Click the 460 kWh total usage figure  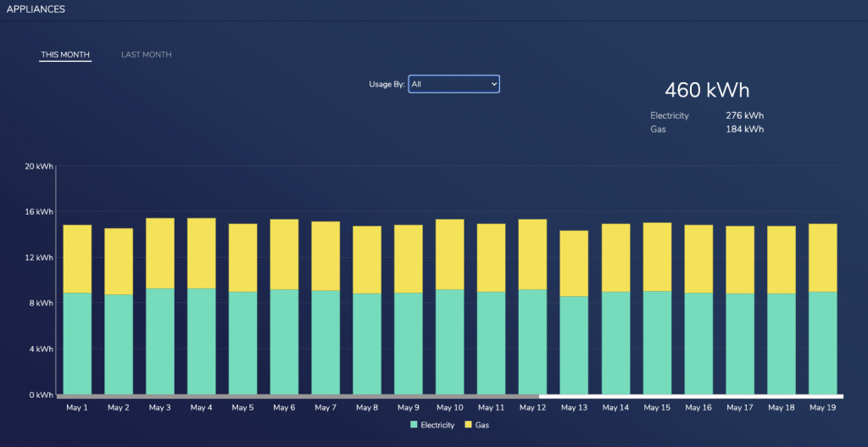pyautogui.click(x=707, y=91)
